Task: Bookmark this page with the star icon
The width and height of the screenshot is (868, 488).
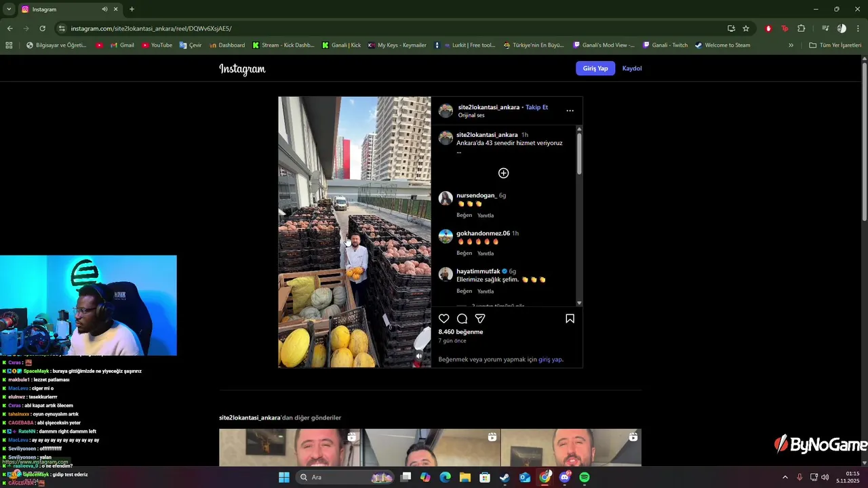Action: pos(746,28)
